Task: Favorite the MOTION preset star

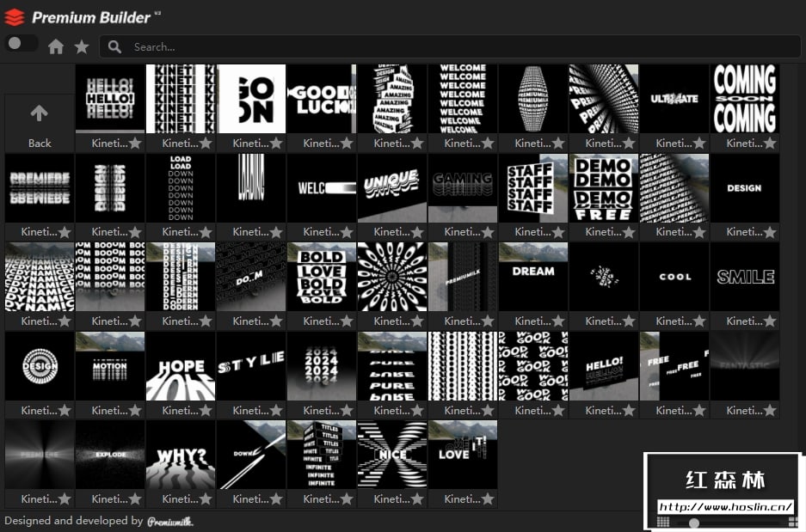Action: [135, 410]
